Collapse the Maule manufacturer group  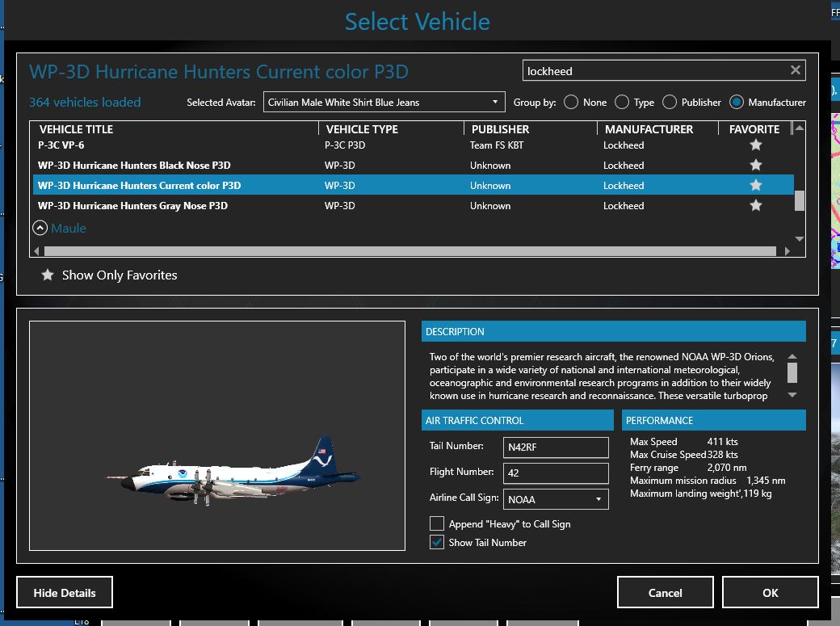[40, 228]
